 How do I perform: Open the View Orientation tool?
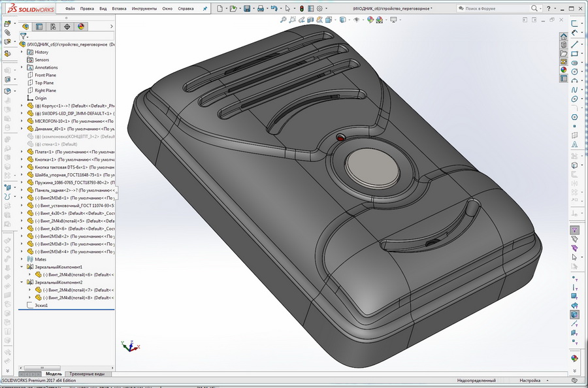[x=329, y=20]
